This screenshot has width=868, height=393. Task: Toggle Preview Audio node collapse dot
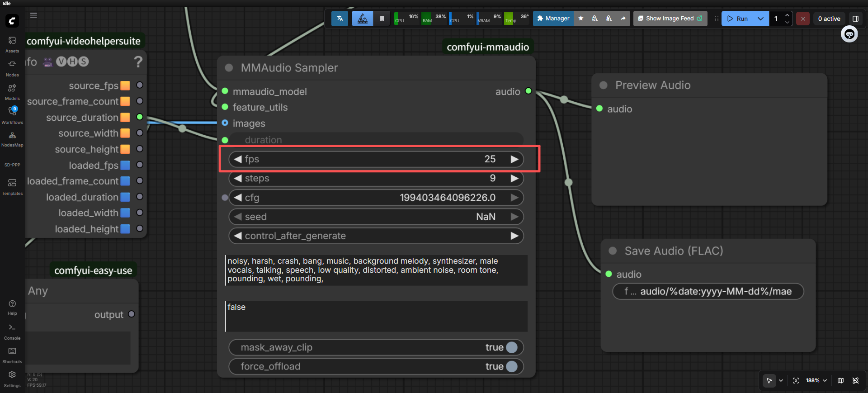coord(603,85)
